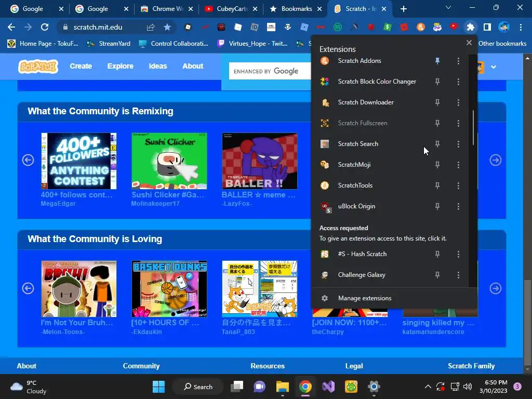The height and width of the screenshot is (399, 532).
Task: Open more options for Scratch Fullscreen
Action: [x=458, y=123]
